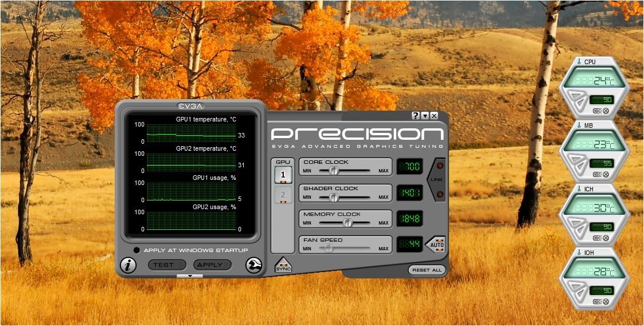Viewport: 644px width, 326px height.
Task: Click the core clock 700 readout
Action: pyautogui.click(x=409, y=166)
